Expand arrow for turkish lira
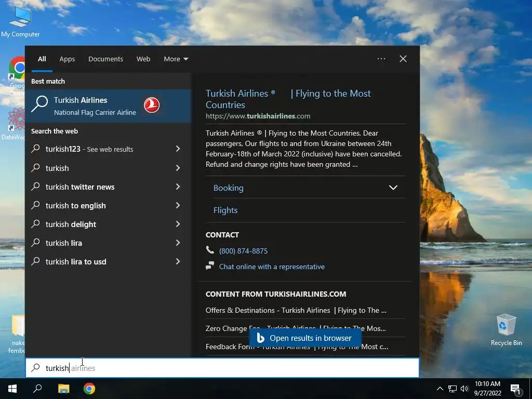The height and width of the screenshot is (399, 532). pos(178,242)
